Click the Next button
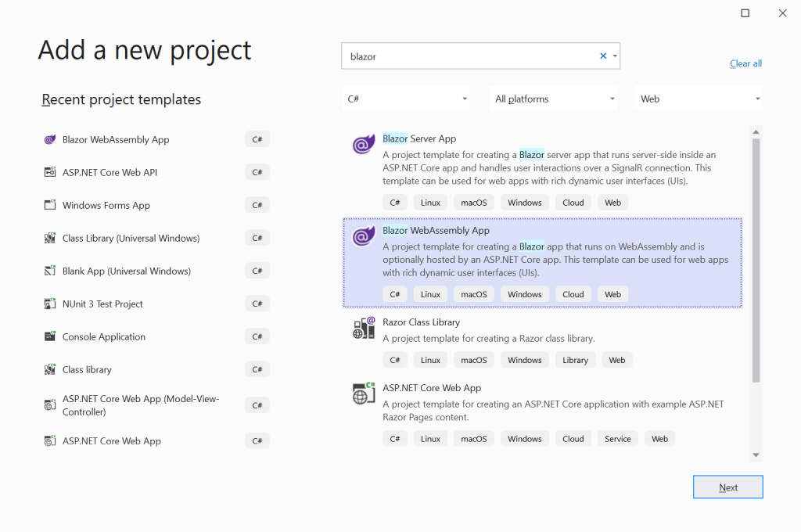Screen dimensions: 801x532 tap(727, 487)
